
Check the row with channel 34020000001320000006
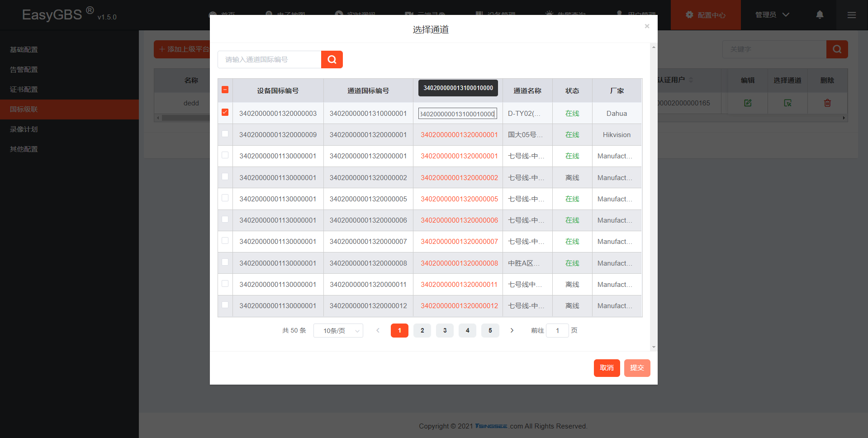tap(225, 219)
